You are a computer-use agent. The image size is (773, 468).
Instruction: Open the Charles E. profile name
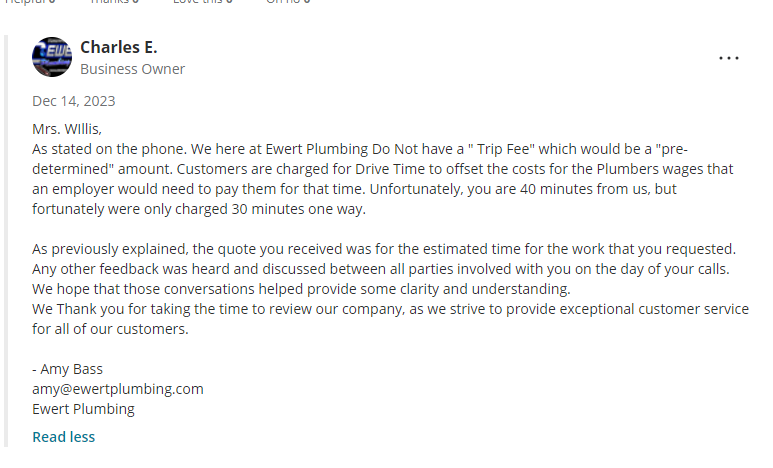(118, 48)
